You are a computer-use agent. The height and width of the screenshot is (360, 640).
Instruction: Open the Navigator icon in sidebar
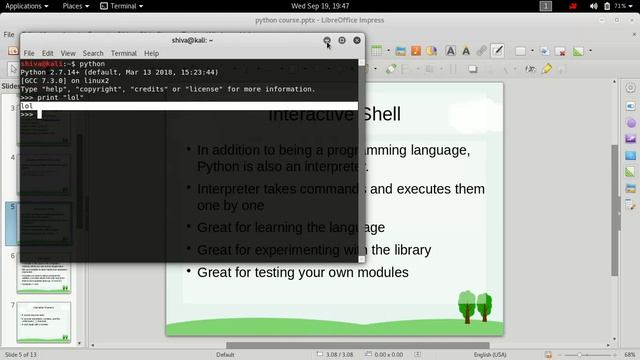(630, 205)
